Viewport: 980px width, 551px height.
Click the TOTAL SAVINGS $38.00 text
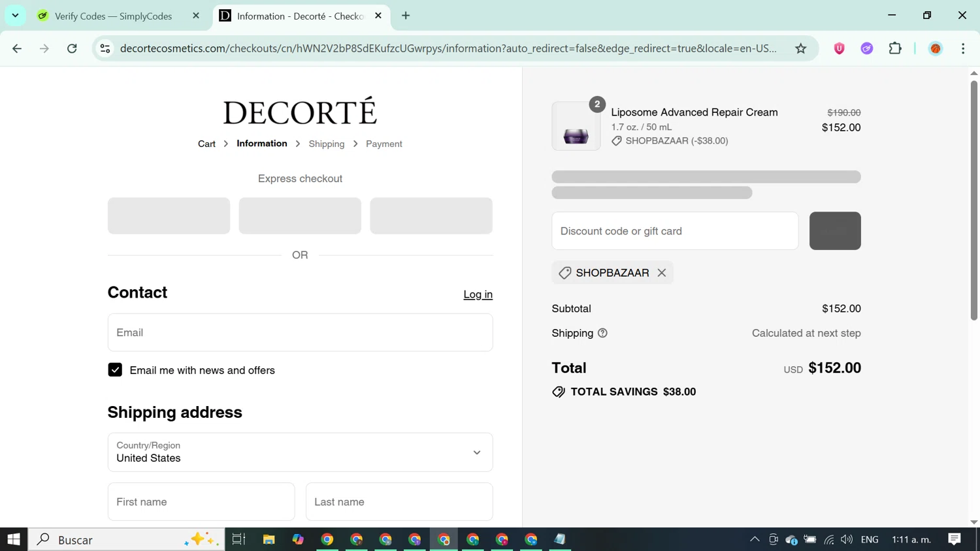633,392
